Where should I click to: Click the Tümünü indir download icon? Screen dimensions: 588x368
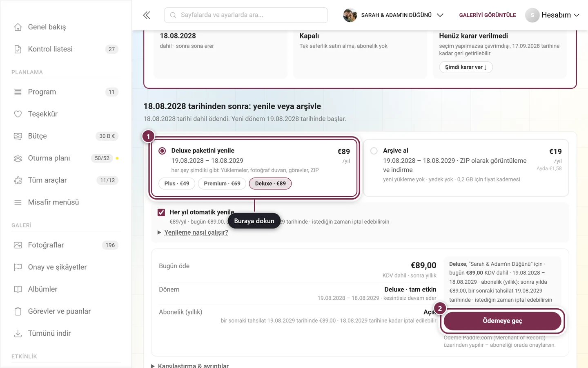[18, 334]
